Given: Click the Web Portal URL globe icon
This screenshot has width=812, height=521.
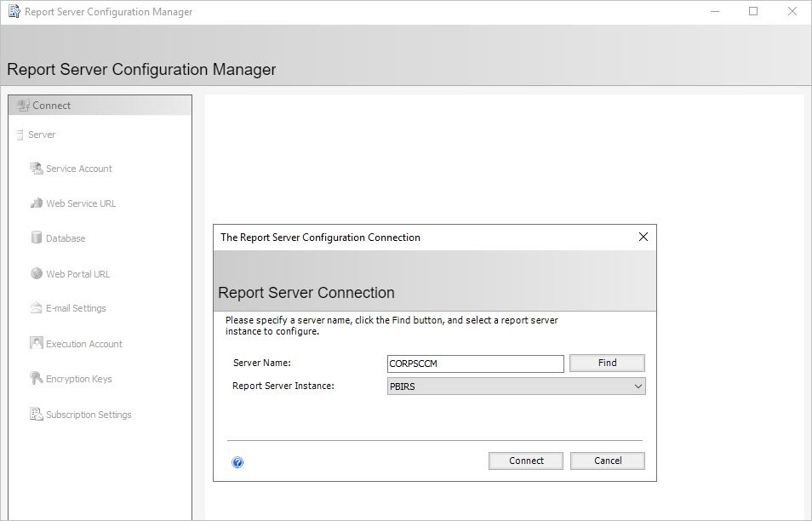Looking at the screenshot, I should tap(37, 273).
